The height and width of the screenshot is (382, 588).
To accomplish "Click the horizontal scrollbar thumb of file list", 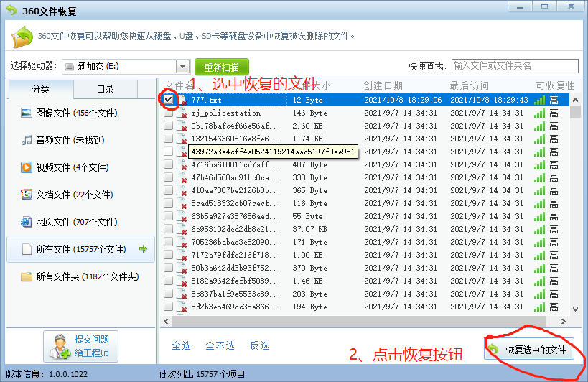I will 359,321.
